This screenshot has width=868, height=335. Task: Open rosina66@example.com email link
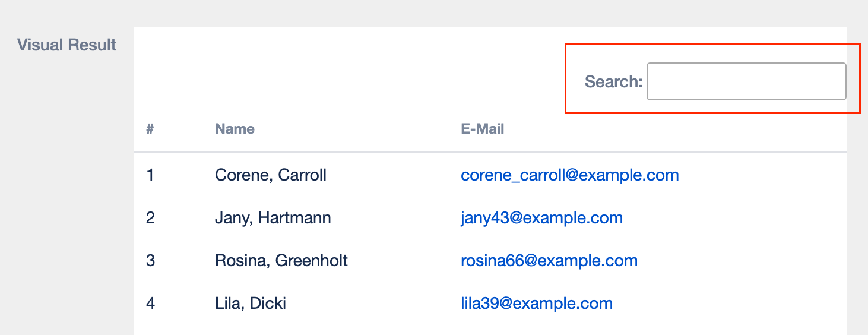coord(549,261)
